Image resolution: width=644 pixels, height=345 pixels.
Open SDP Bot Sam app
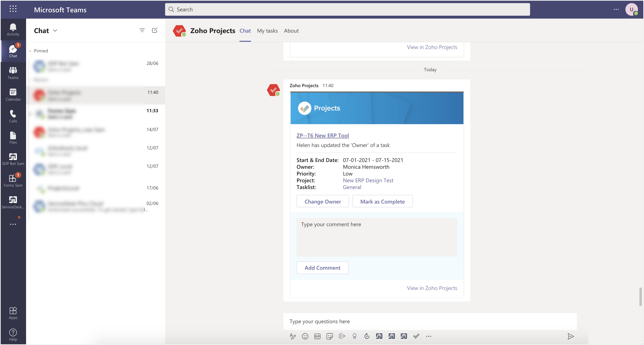point(13,159)
